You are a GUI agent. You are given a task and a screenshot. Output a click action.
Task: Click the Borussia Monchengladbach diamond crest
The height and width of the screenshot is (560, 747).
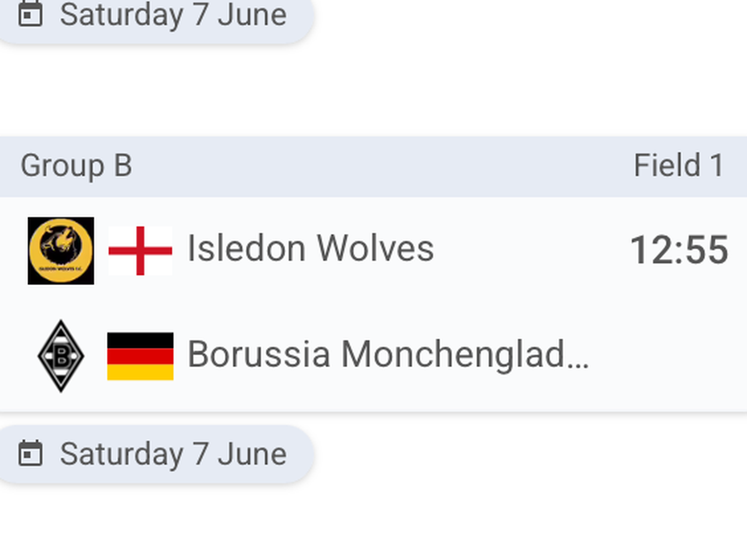click(61, 356)
